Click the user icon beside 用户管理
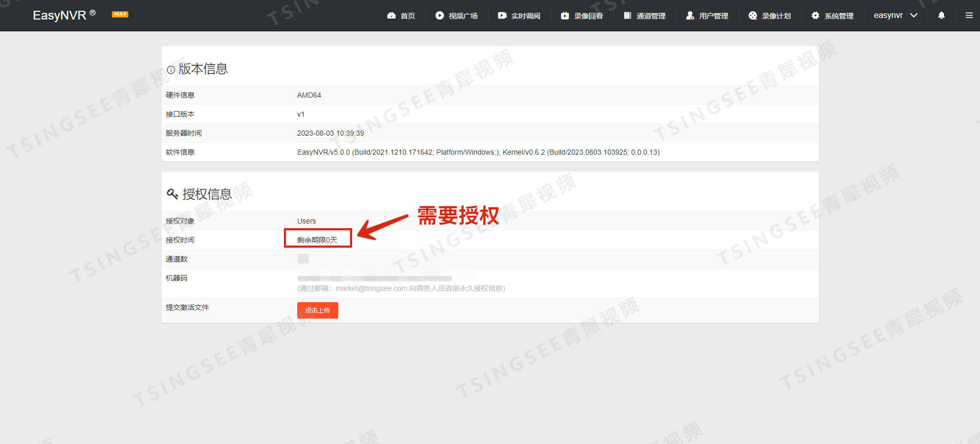 click(690, 15)
